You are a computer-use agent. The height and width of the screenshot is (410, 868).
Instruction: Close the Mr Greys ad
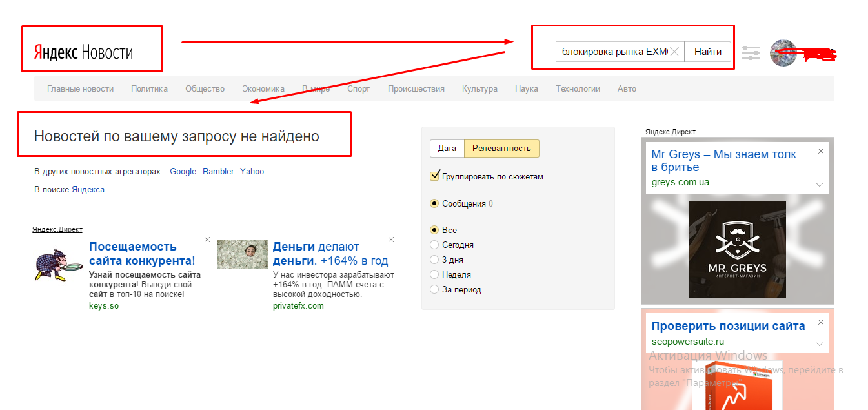821,151
